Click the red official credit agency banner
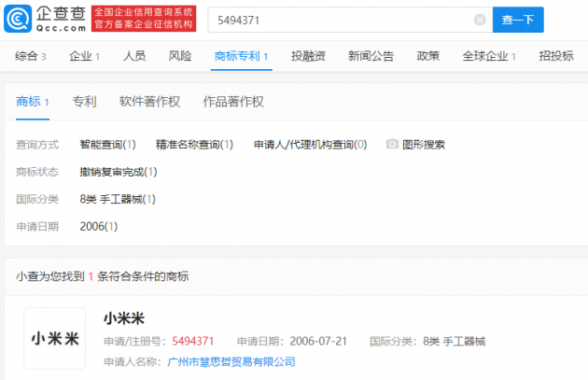 point(144,19)
